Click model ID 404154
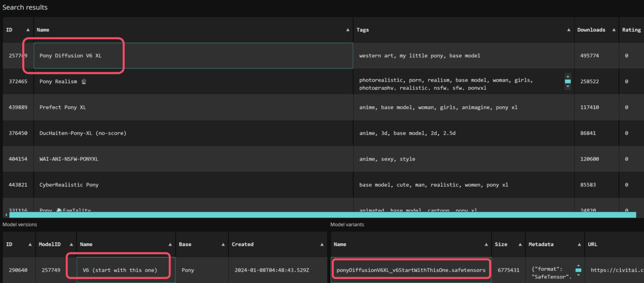644x283 pixels. (x=18, y=159)
